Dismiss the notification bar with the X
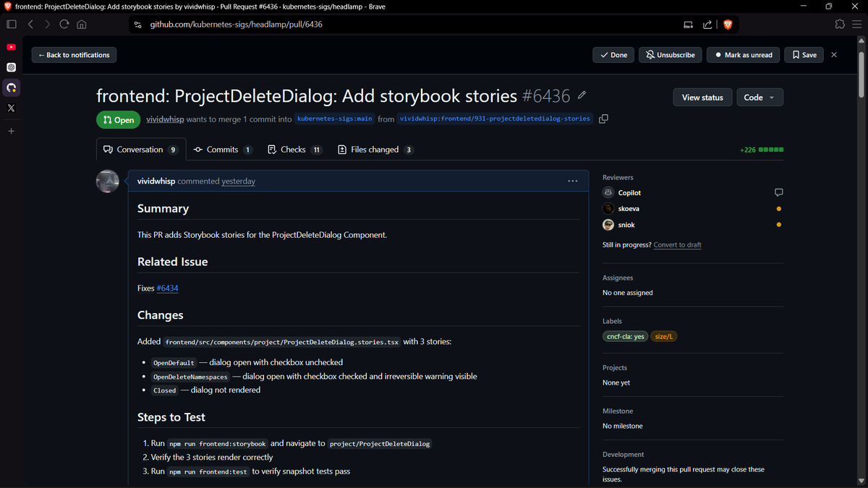The height and width of the screenshot is (488, 868). [834, 54]
